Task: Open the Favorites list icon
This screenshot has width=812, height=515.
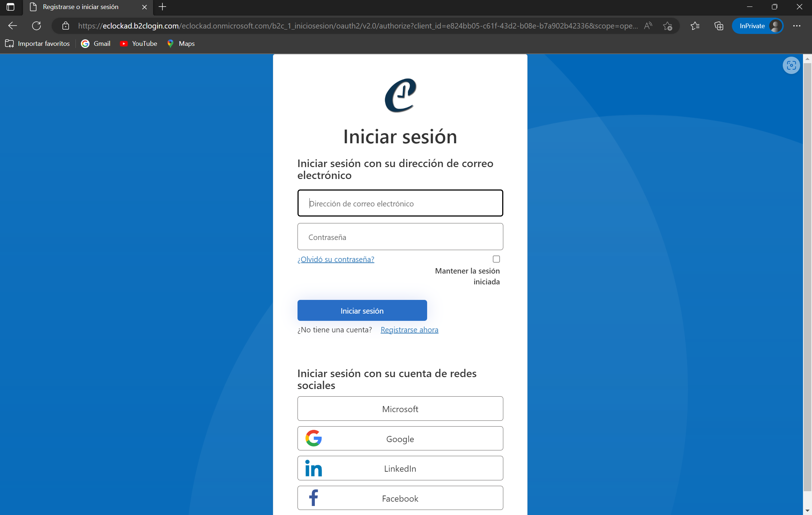Action: pos(695,26)
